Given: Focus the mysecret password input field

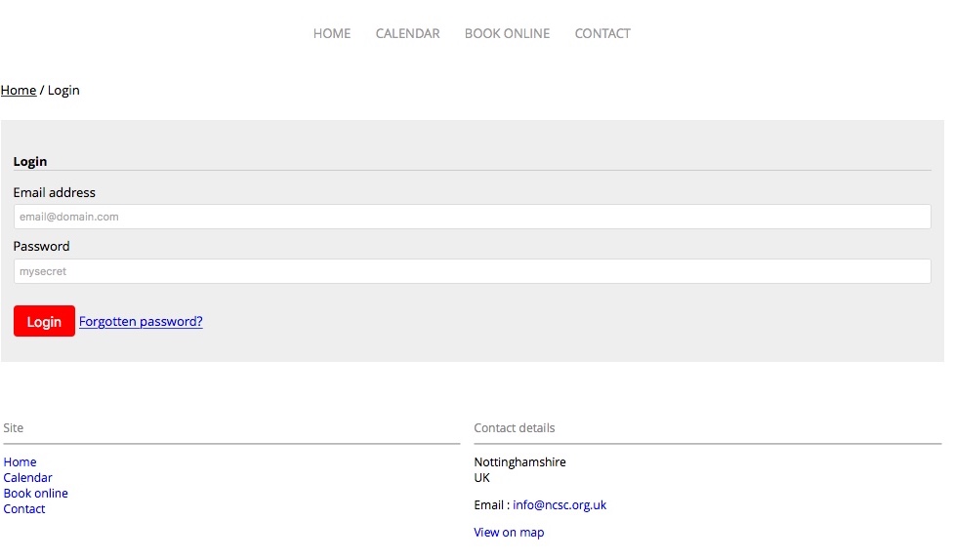Looking at the screenshot, I should click(x=473, y=271).
